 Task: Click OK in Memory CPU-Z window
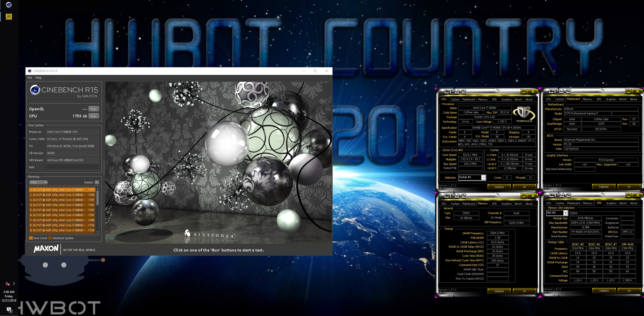pyautogui.click(x=524, y=291)
